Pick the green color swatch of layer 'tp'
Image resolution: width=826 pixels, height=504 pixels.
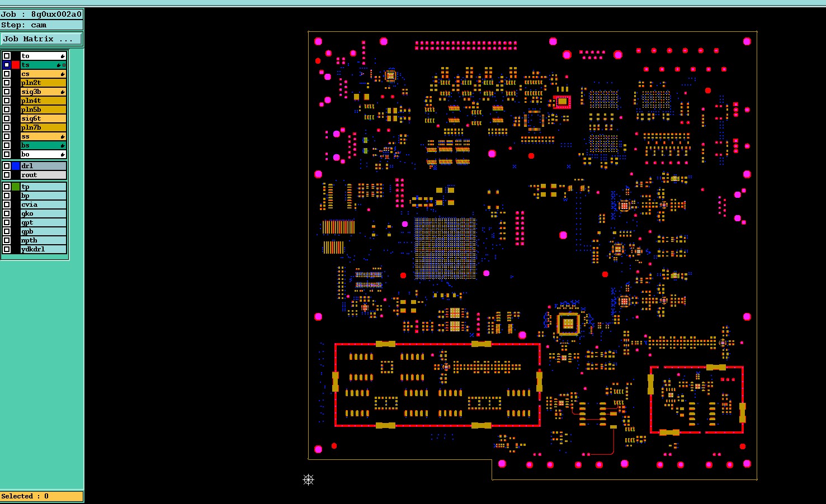click(16, 187)
